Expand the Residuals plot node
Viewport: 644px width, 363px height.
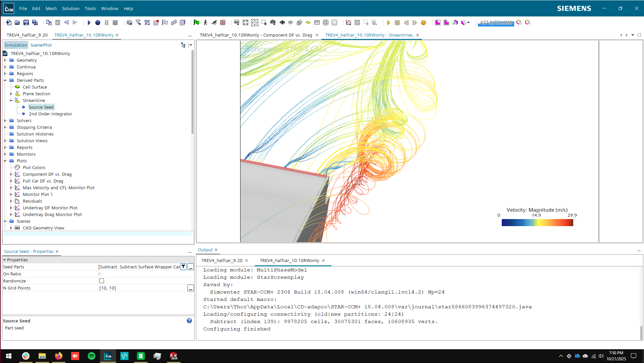click(11, 201)
